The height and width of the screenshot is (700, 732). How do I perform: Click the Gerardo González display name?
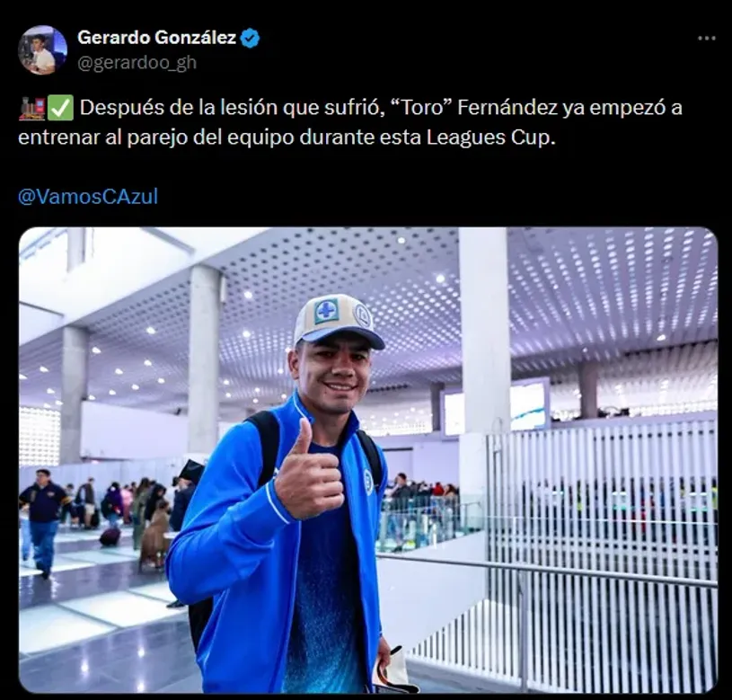(157, 38)
